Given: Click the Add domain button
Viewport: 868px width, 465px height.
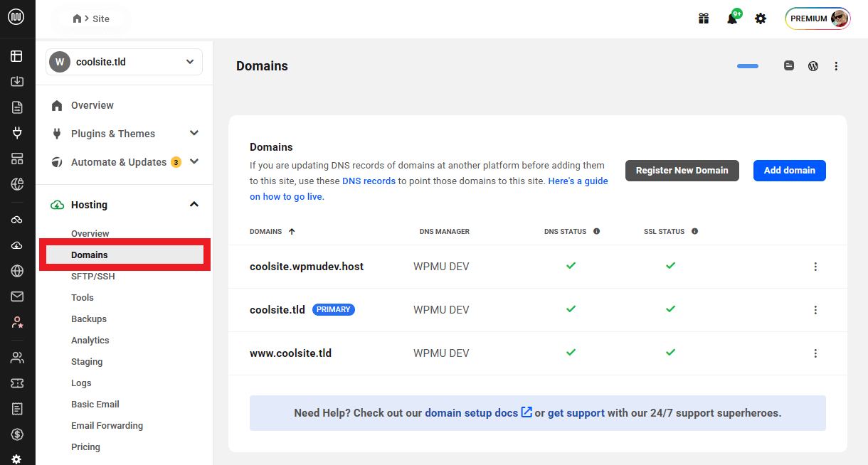Looking at the screenshot, I should click(x=790, y=171).
